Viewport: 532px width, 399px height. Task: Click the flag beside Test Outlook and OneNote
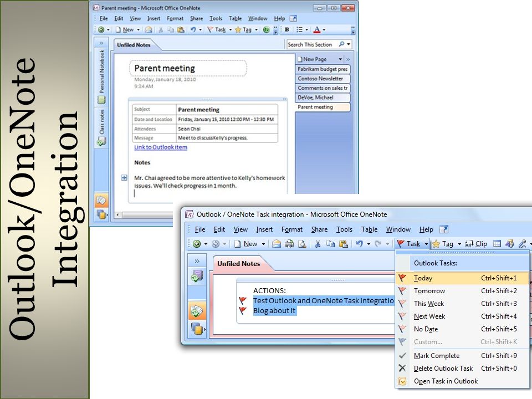pyautogui.click(x=243, y=300)
